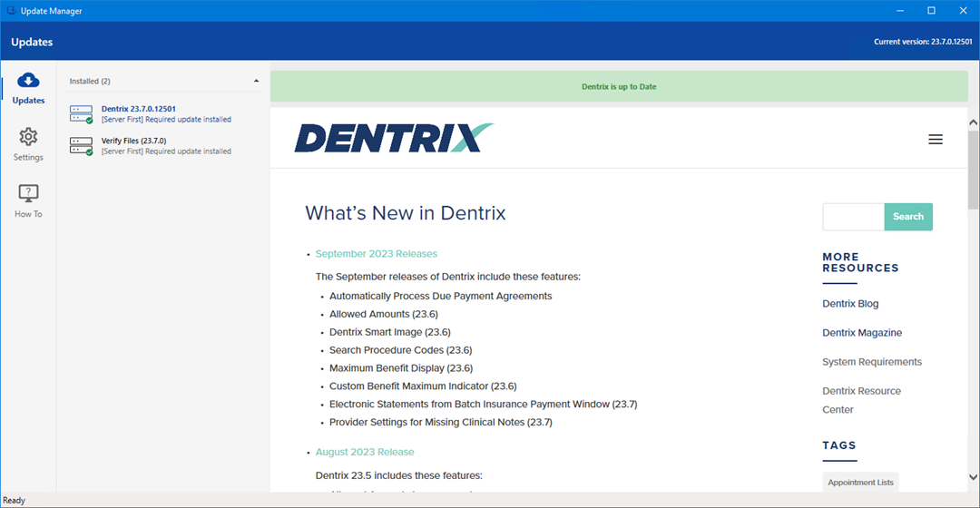
Task: Select 'Dentrix 23.7.0.12501' update entry text
Action: click(139, 109)
